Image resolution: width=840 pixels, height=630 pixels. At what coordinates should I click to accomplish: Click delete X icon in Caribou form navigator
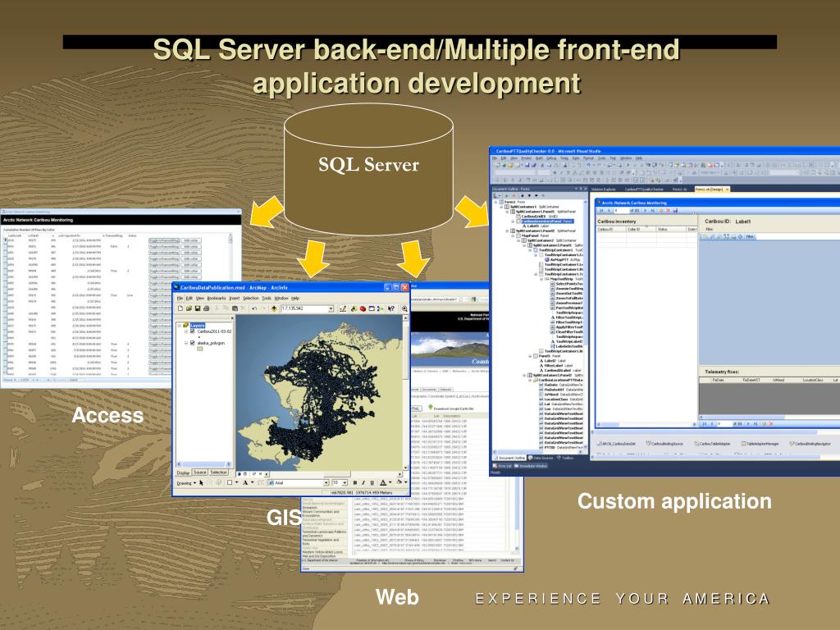point(668,211)
